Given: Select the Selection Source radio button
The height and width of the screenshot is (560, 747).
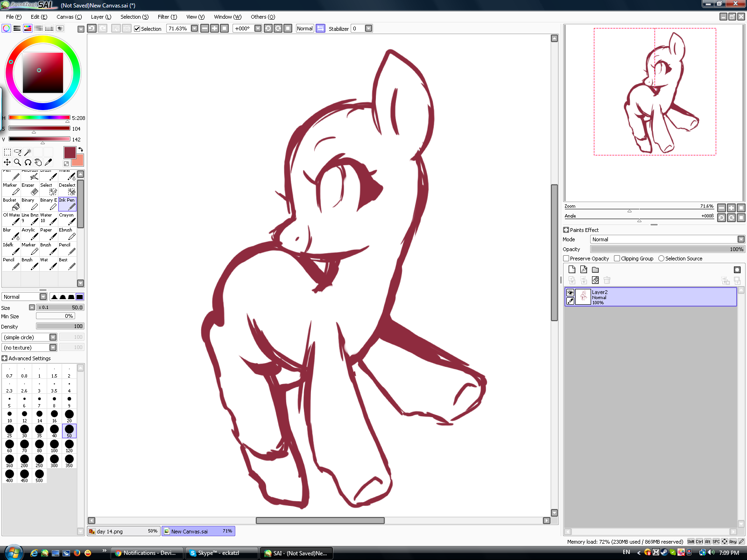Looking at the screenshot, I should tap(661, 259).
